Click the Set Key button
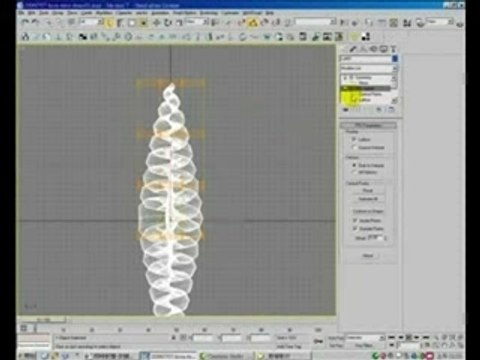Viewport: 480px width, 360px height. (336, 346)
